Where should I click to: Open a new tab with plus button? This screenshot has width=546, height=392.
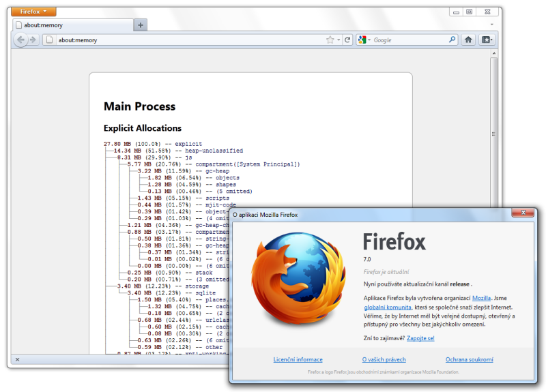coord(141,25)
